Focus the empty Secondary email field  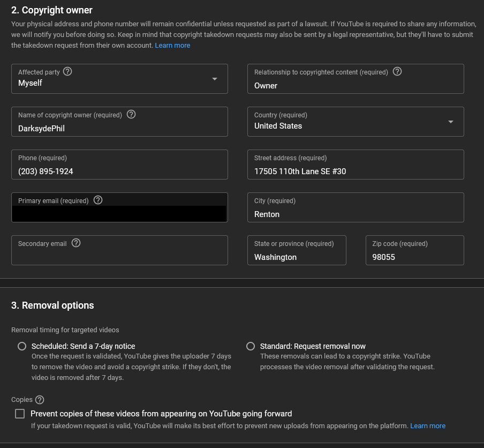119,251
